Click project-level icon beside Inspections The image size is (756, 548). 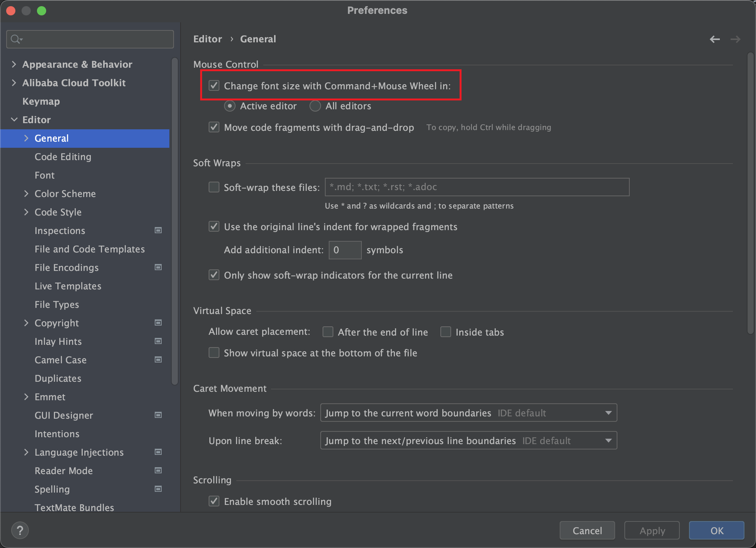point(158,230)
